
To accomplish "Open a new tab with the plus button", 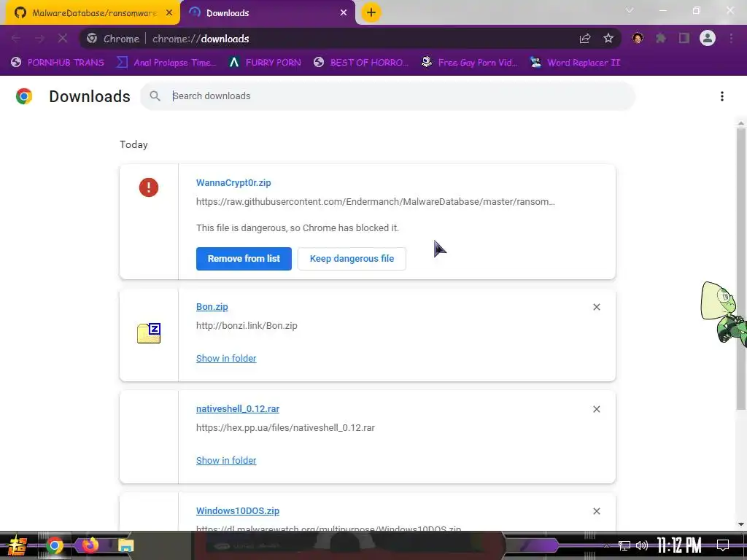I will [371, 13].
